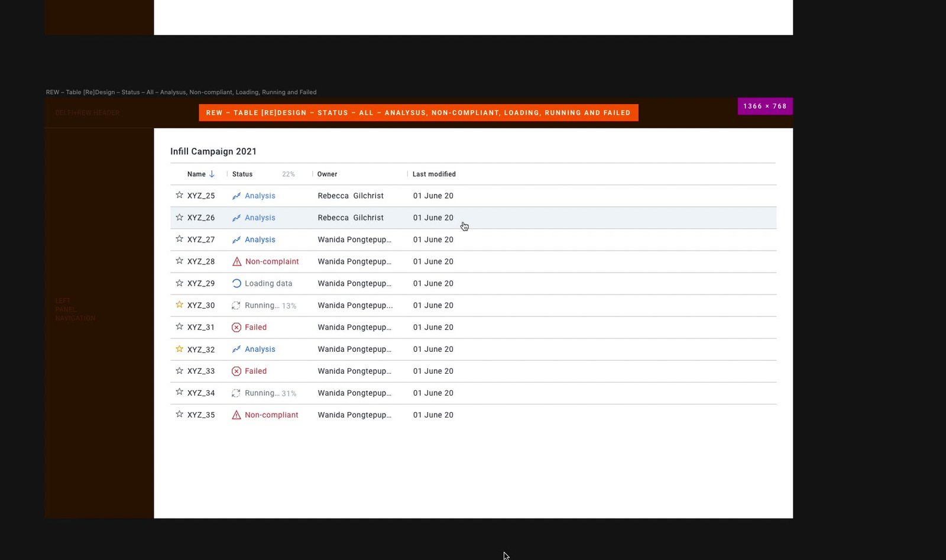The height and width of the screenshot is (560, 946).
Task: Click the DELFI+REW HEADER label
Action: tap(87, 112)
